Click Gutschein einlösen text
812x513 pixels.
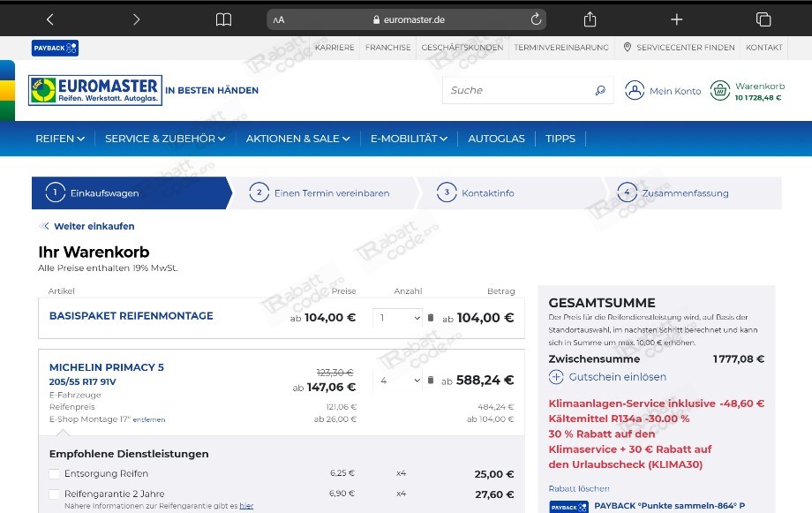pyautogui.click(x=617, y=377)
